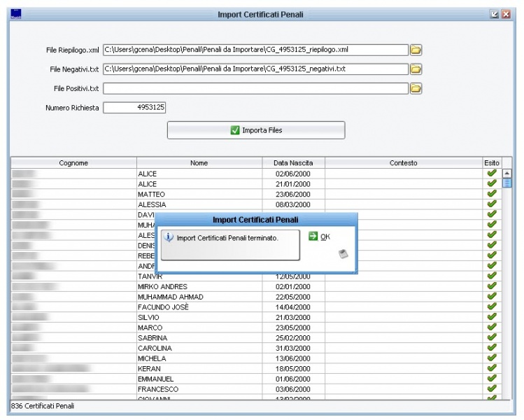
Task: Click the Esito column header
Action: [491, 163]
